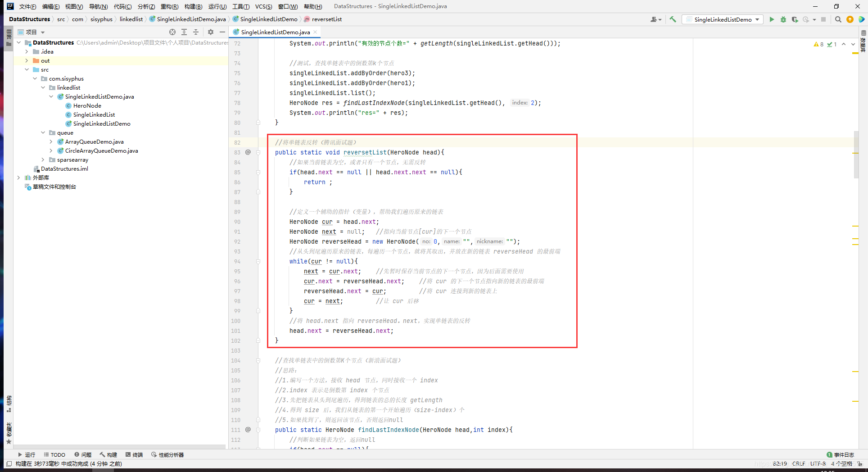The height and width of the screenshot is (472, 868).
Task: Expand all nodes in the project panel
Action: 184,32
